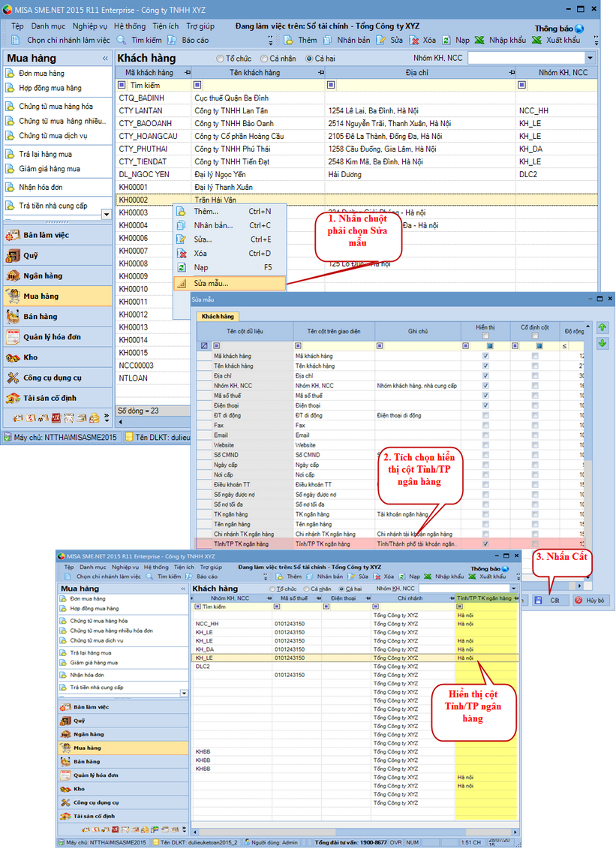Image resolution: width=616 pixels, height=849 pixels.
Task: Open top window sidebar list dropdown arrow
Action: (x=107, y=215)
